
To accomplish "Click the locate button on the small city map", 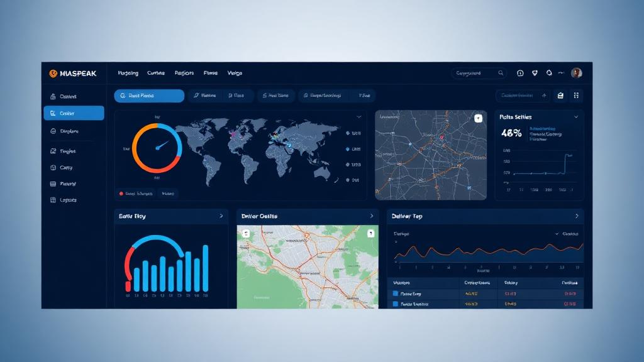I will pyautogui.click(x=479, y=118).
